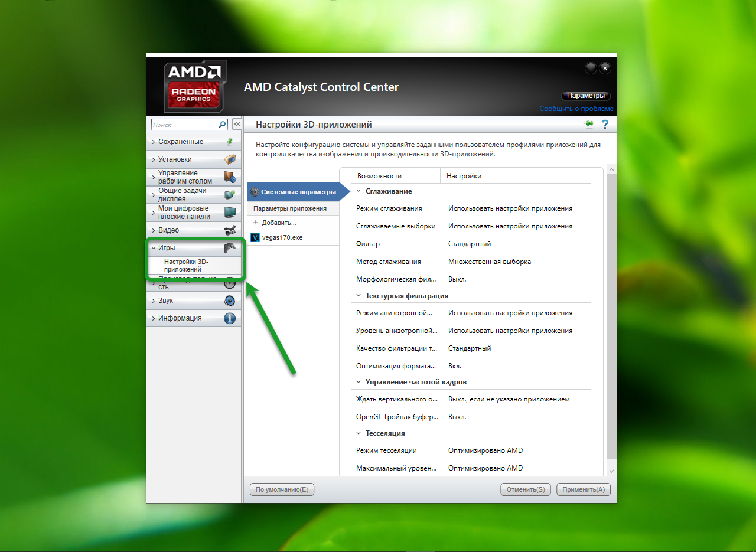Click the green pin icon in the page header
The image size is (756, 552).
coord(588,124)
